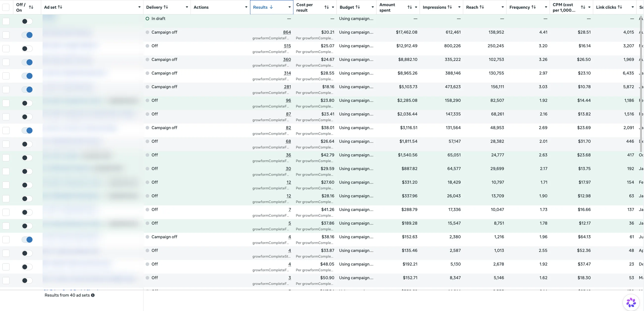Select the 6,435 link clicks cell
Screen dimensions: 644x311
(x=628, y=73)
